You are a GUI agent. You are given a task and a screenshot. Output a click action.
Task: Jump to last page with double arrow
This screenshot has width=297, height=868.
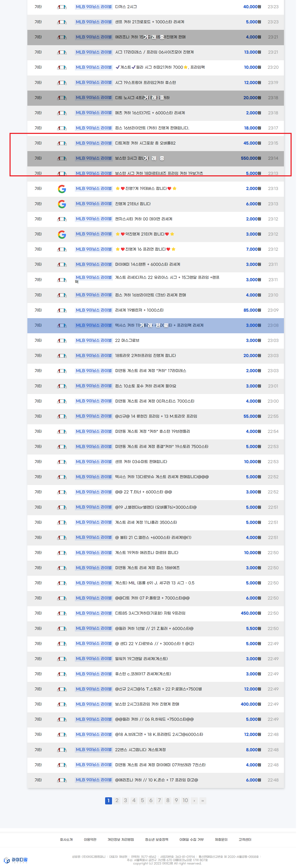[x=203, y=801]
